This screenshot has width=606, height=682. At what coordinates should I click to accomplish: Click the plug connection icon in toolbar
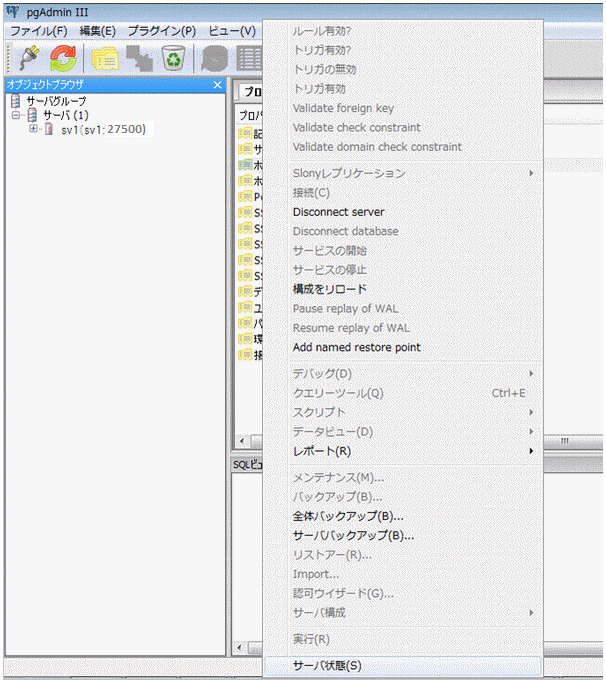[29, 58]
